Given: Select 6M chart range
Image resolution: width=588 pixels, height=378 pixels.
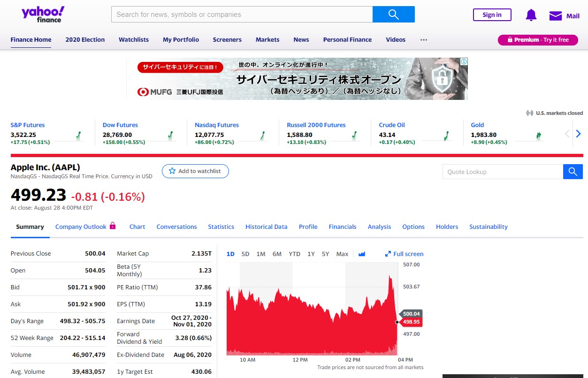Looking at the screenshot, I should click(277, 254).
